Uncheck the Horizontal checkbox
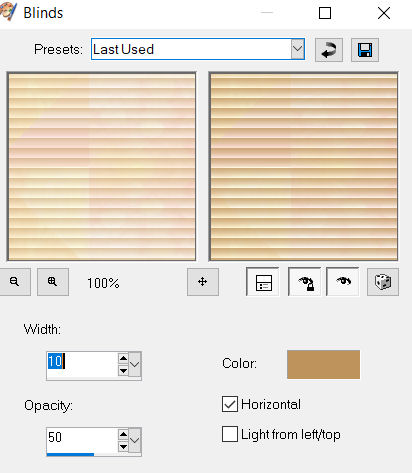This screenshot has height=473, width=412. pyautogui.click(x=230, y=404)
